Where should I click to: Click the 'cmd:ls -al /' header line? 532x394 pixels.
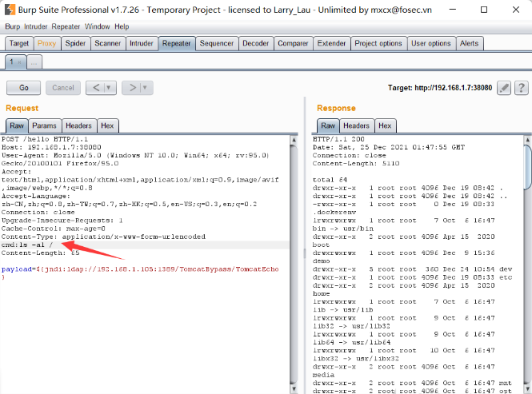(27, 245)
